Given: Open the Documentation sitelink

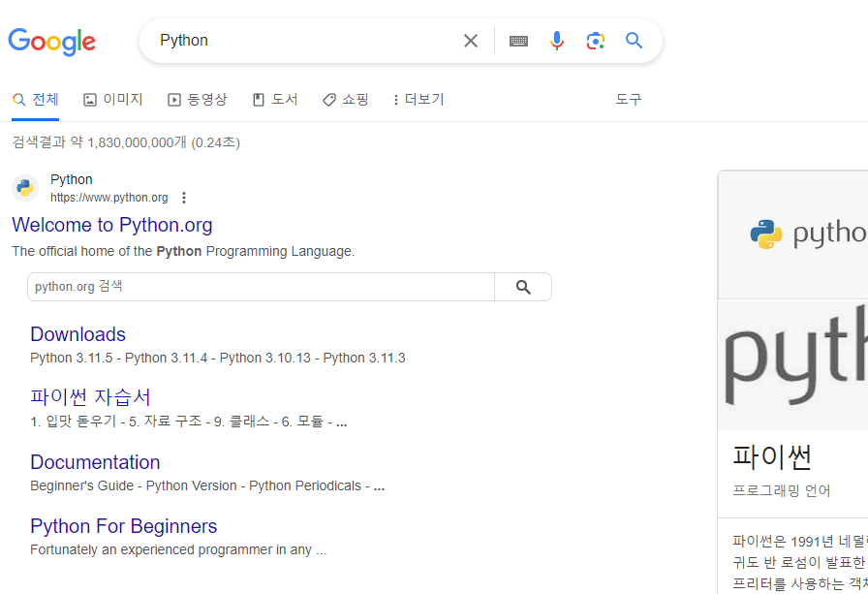Looking at the screenshot, I should (95, 462).
